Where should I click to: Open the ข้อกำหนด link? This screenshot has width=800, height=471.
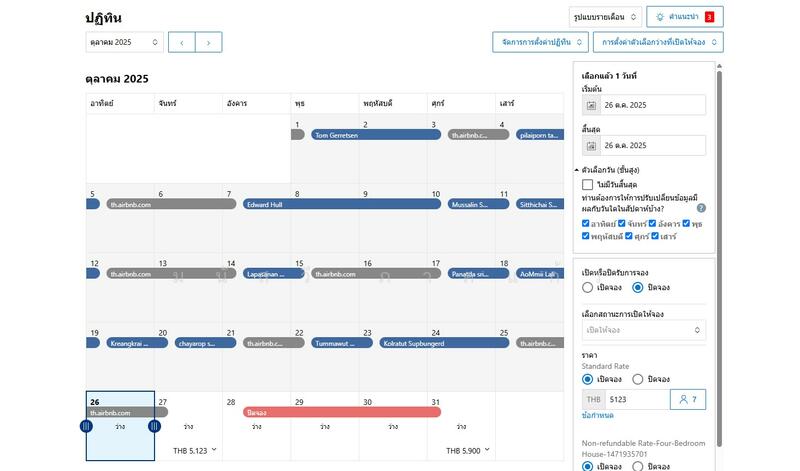point(598,415)
